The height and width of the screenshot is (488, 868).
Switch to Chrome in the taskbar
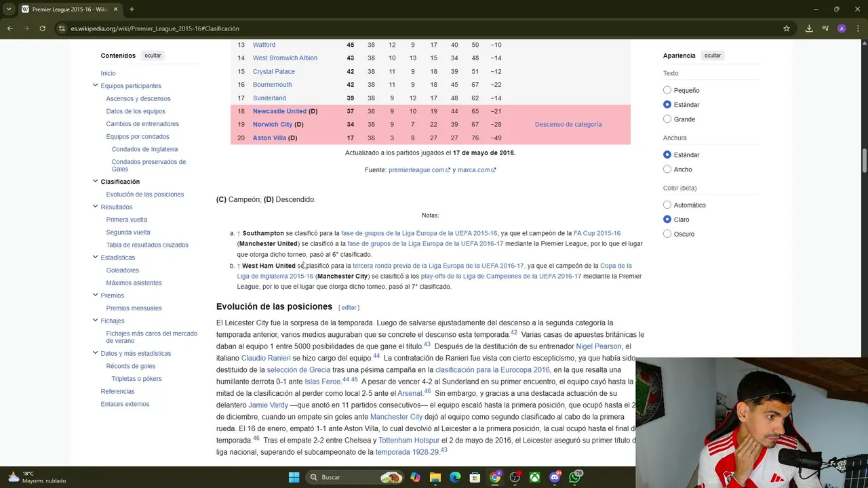pos(495,477)
